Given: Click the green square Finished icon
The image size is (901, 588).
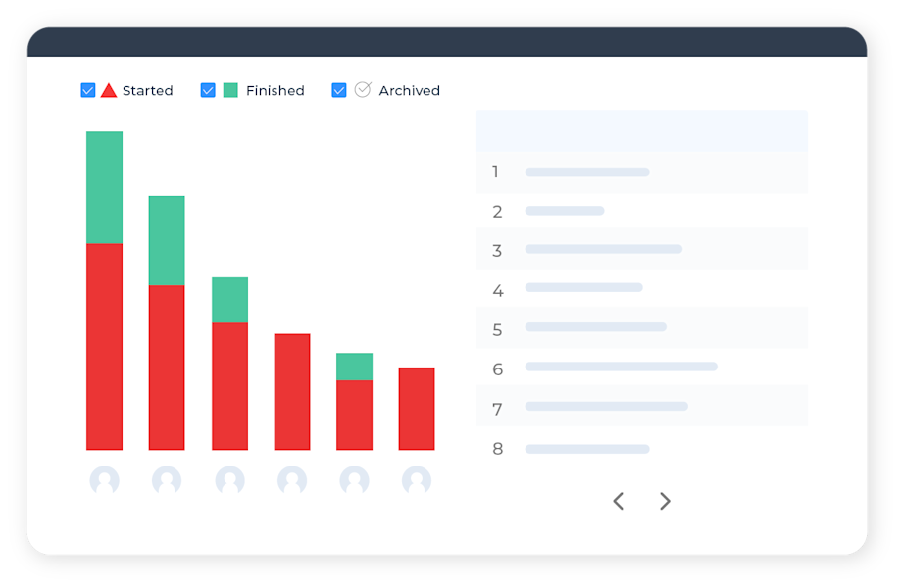Looking at the screenshot, I should pyautogui.click(x=230, y=90).
